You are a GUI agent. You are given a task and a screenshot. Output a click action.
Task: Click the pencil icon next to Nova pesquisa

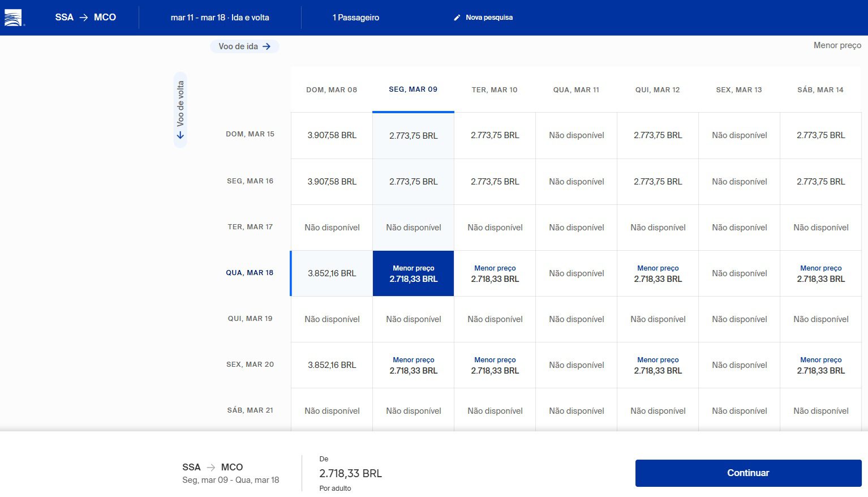pos(457,18)
